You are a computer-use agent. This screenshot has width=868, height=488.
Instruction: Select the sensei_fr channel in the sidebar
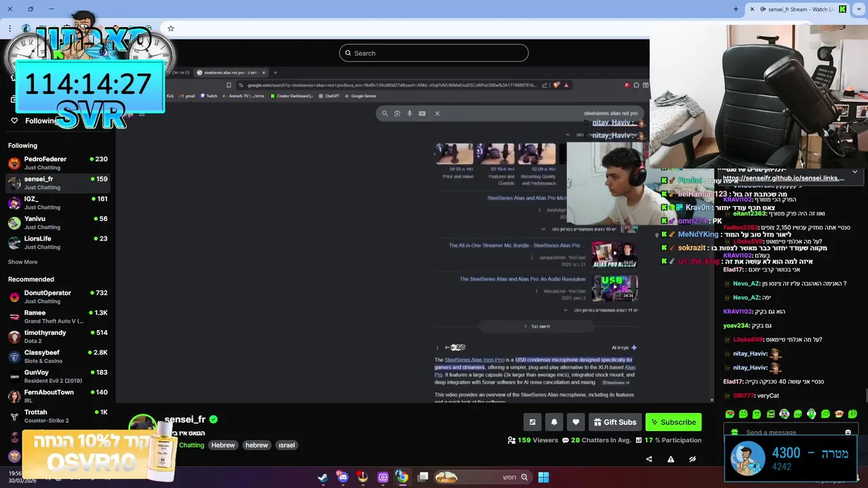pyautogui.click(x=58, y=183)
